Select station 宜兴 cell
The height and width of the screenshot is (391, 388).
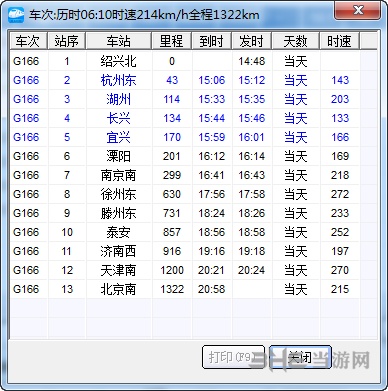pos(119,137)
